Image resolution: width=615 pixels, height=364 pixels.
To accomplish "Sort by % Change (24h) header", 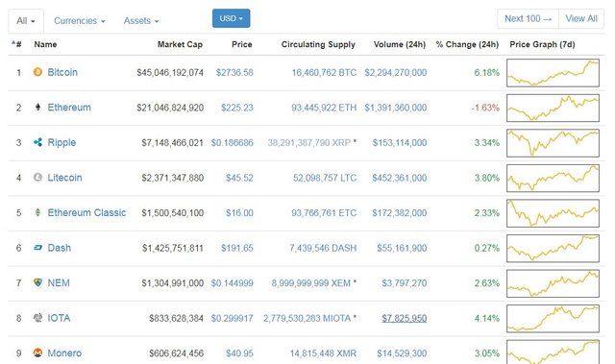I will pyautogui.click(x=467, y=44).
